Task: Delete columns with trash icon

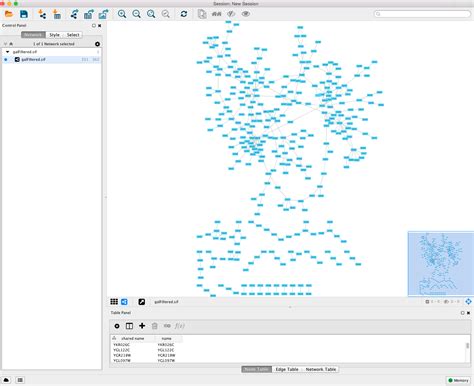Action: (155, 326)
